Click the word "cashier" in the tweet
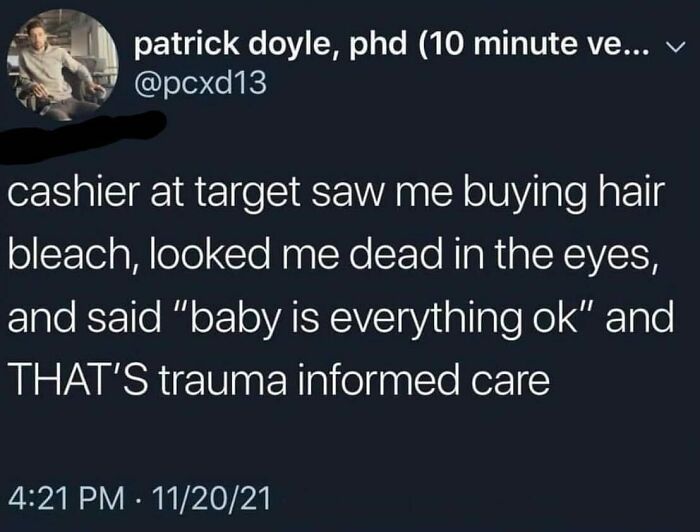 (x=74, y=193)
